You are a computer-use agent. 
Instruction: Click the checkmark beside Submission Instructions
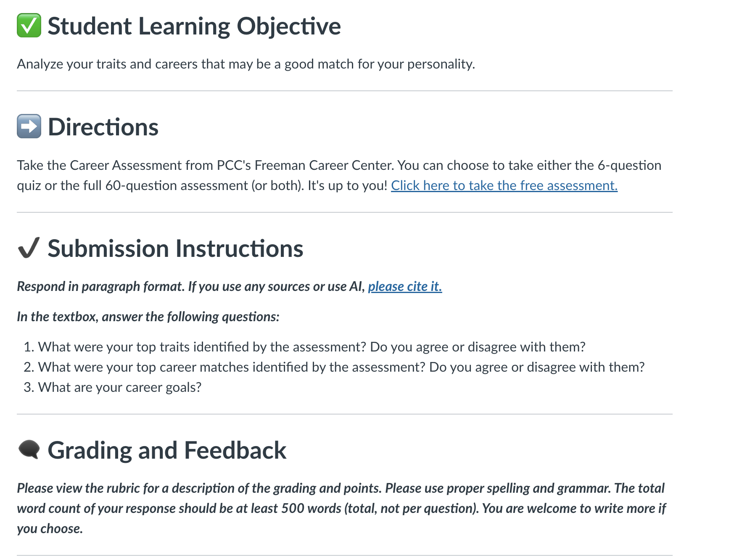(29, 248)
